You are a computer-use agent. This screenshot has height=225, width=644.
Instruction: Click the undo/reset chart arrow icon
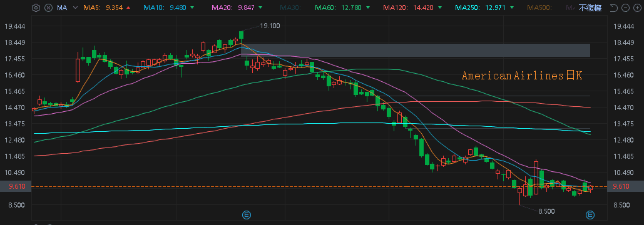click(x=613, y=7)
